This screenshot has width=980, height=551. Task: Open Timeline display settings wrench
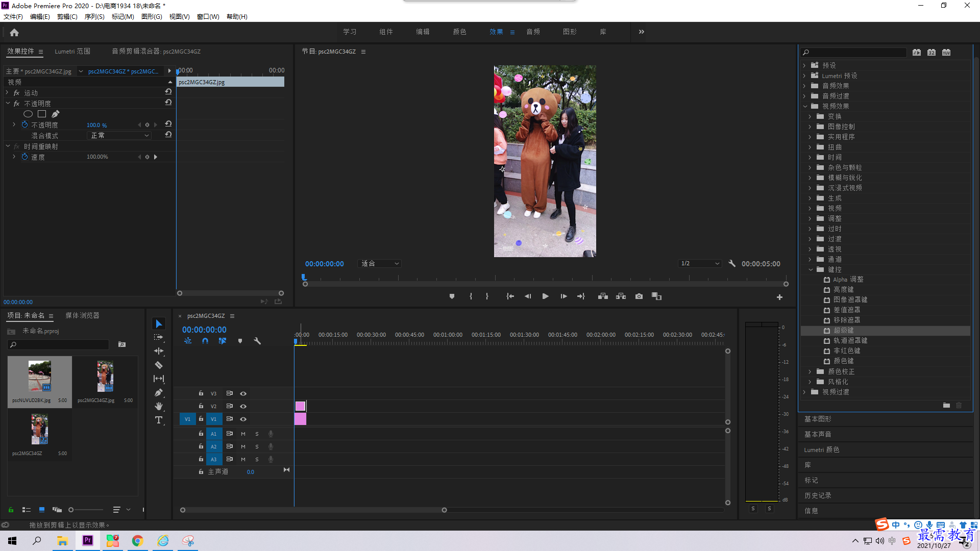(x=257, y=341)
